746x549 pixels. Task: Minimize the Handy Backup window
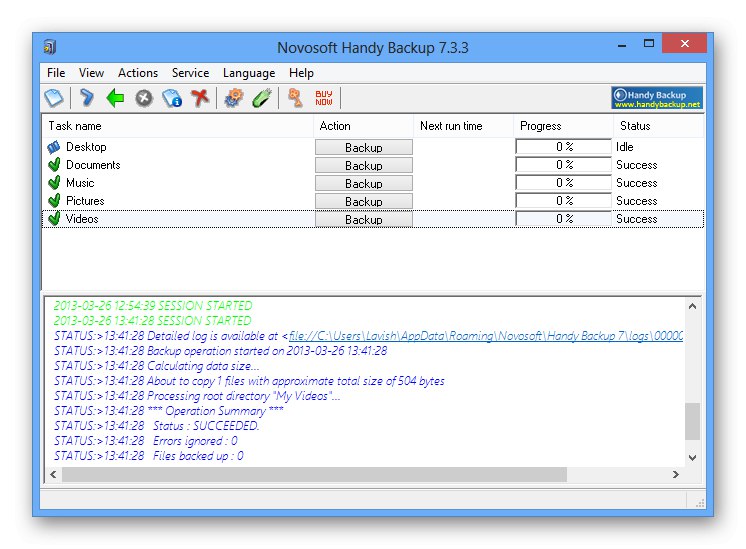(x=622, y=45)
